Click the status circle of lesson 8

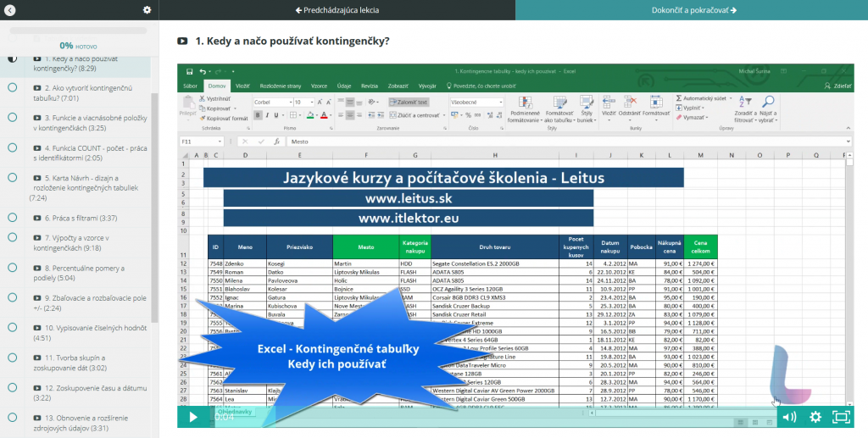click(x=12, y=268)
